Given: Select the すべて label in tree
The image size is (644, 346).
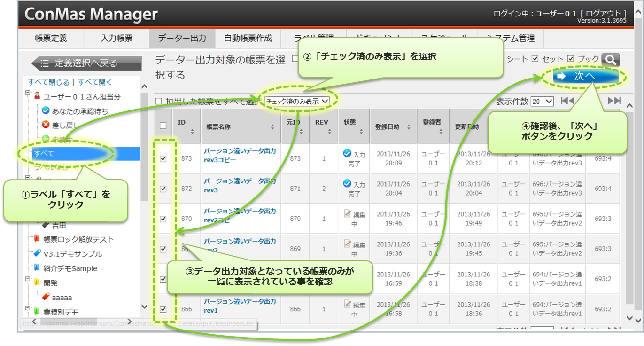Looking at the screenshot, I should coord(44,153).
